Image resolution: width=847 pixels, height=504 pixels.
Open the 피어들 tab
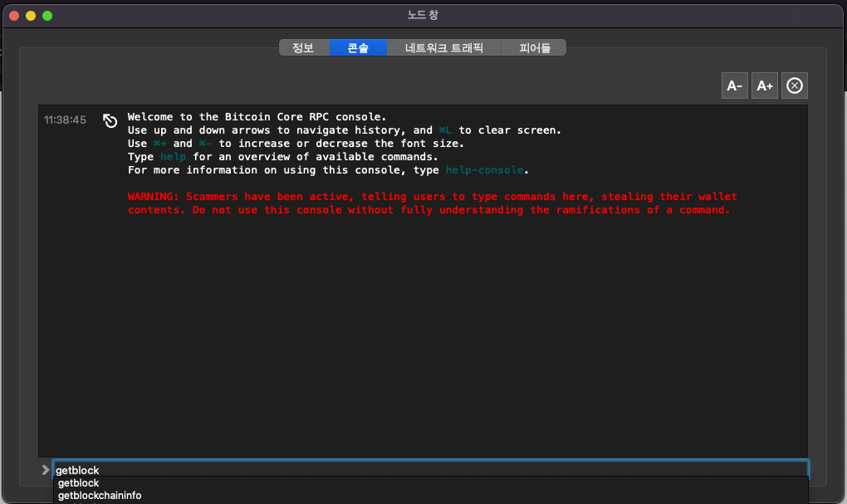click(x=534, y=47)
